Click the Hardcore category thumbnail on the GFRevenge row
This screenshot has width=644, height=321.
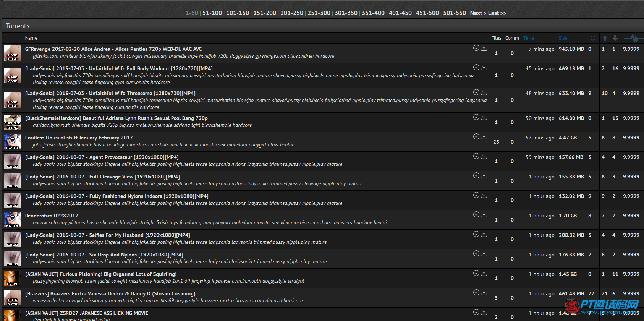[12, 53]
